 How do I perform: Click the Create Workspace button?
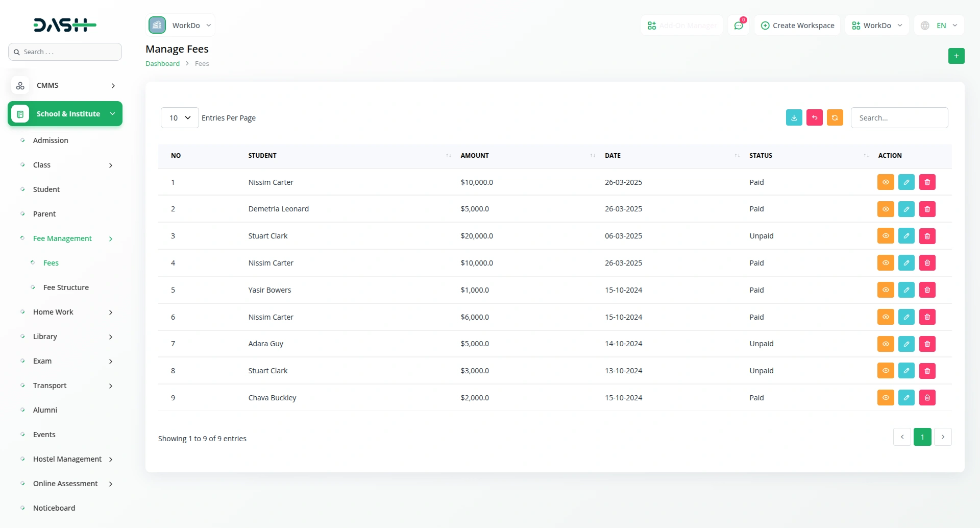pyautogui.click(x=797, y=26)
